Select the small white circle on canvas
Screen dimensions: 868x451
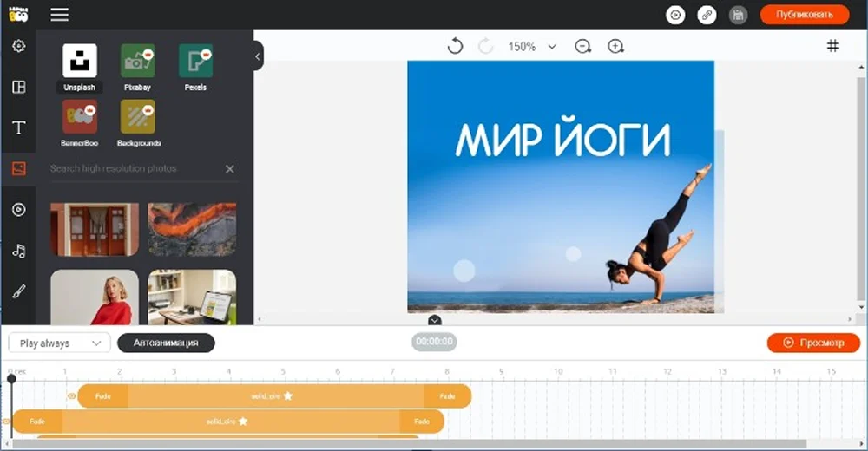coord(573,254)
